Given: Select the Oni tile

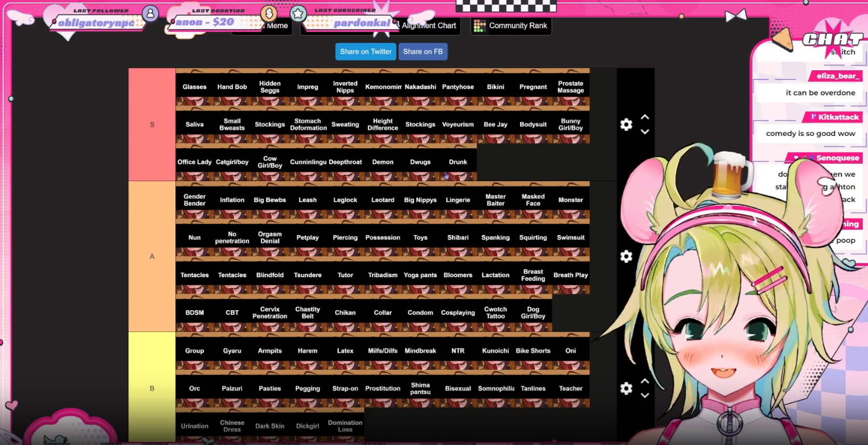Looking at the screenshot, I should tap(571, 351).
